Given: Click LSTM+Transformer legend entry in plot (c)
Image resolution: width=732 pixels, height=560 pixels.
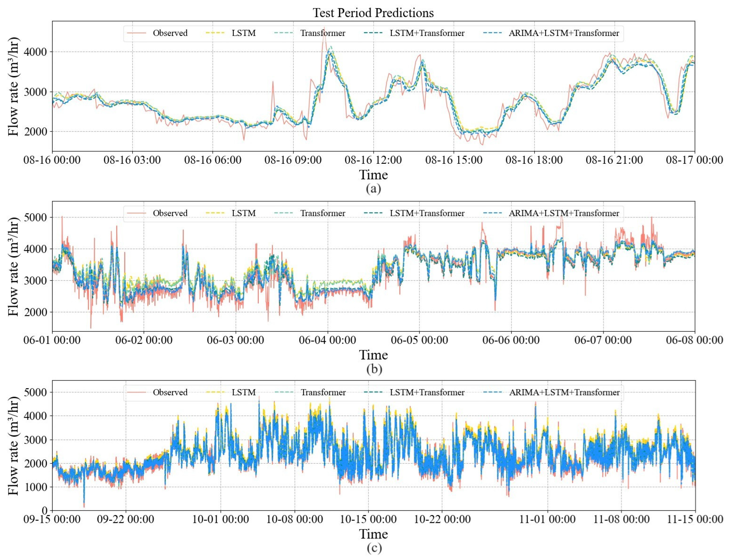Looking at the screenshot, I should pyautogui.click(x=427, y=392).
